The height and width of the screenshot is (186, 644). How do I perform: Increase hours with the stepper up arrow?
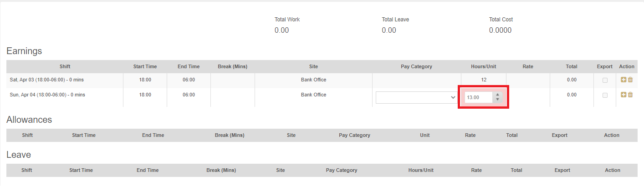click(x=498, y=95)
